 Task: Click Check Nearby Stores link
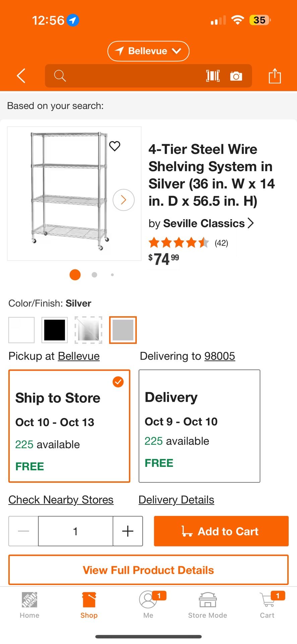61,500
